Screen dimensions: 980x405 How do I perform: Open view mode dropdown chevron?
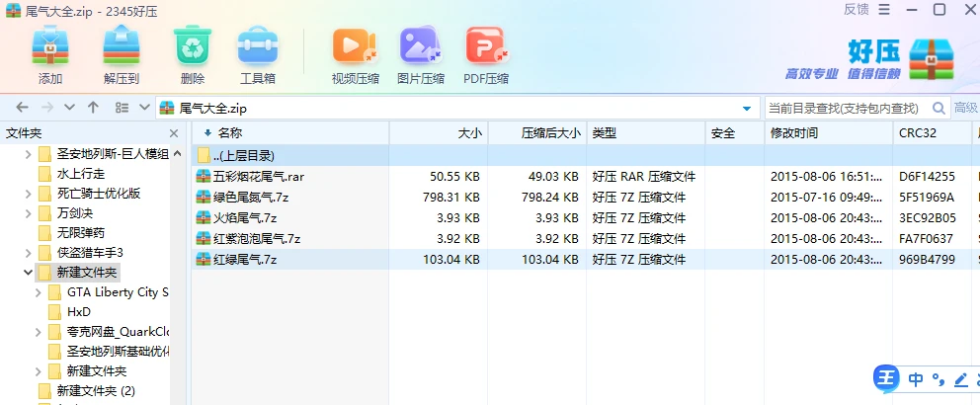[144, 108]
